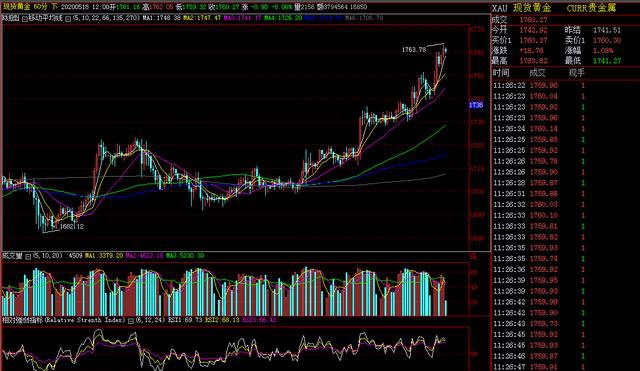Switch chart period via the 60分 label

click(x=40, y=7)
